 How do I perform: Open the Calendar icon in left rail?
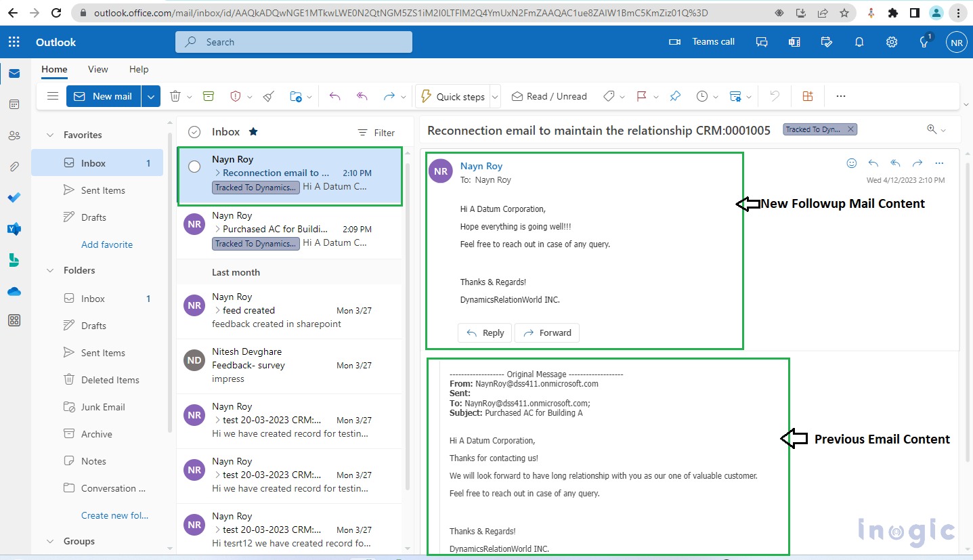14,104
